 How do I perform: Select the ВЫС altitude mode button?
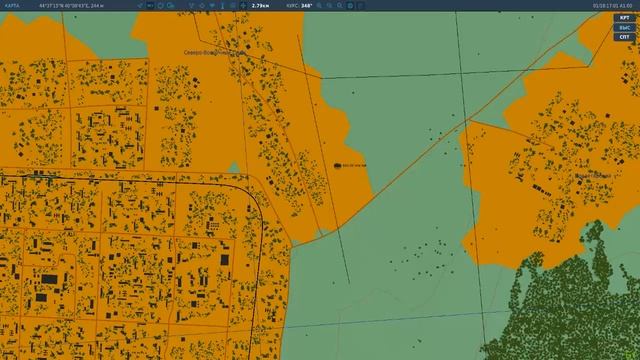[x=624, y=27]
